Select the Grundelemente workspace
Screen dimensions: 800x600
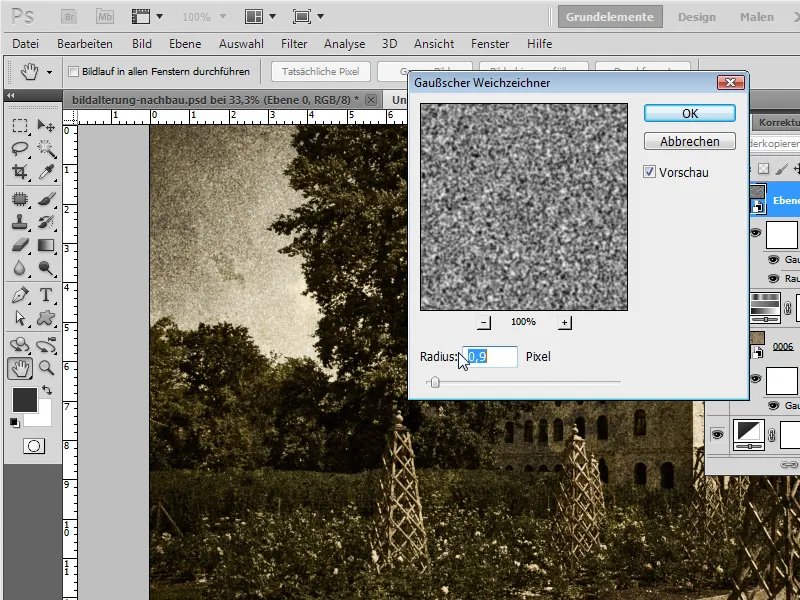pyautogui.click(x=610, y=17)
